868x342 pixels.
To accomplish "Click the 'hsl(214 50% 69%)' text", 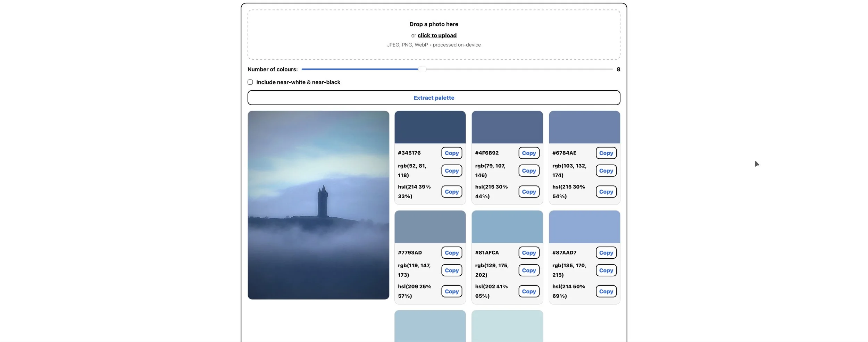I will point(568,291).
